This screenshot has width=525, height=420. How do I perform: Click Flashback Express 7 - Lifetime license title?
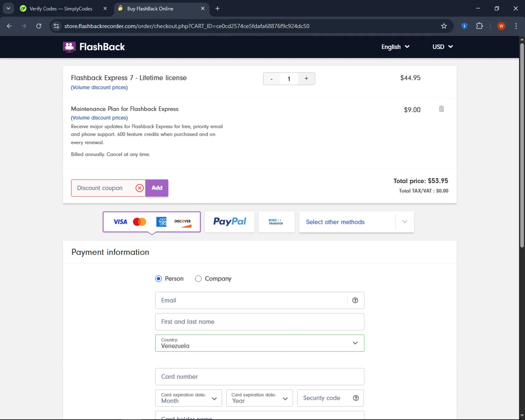coord(129,78)
